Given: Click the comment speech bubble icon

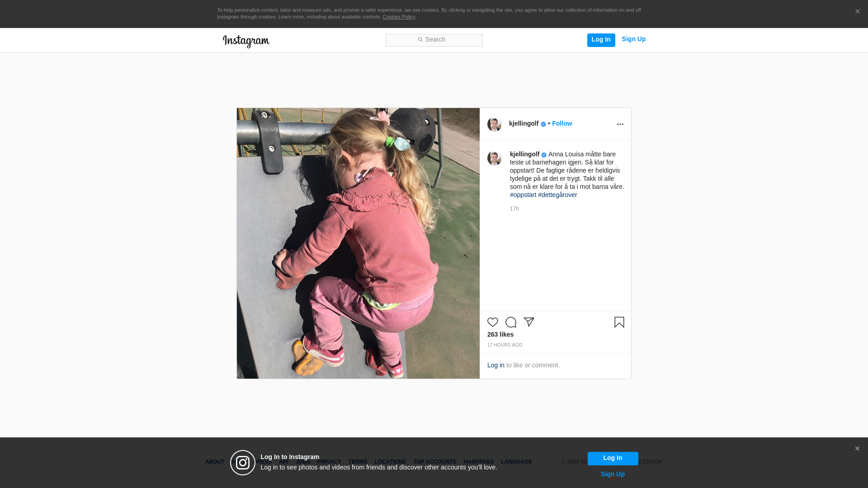Looking at the screenshot, I should click(x=511, y=322).
